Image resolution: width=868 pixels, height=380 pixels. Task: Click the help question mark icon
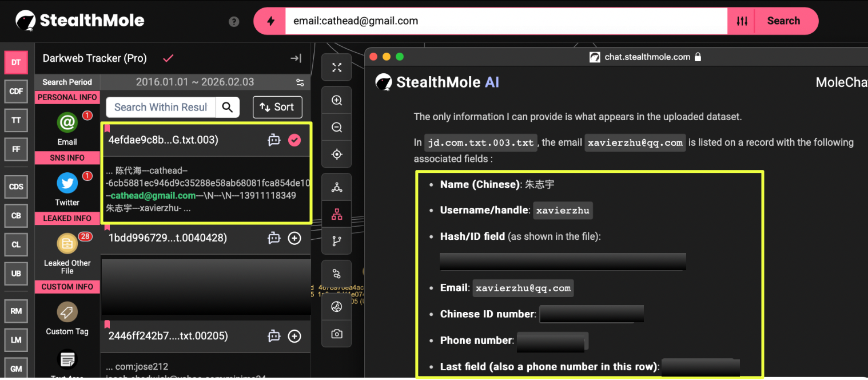[x=234, y=22]
